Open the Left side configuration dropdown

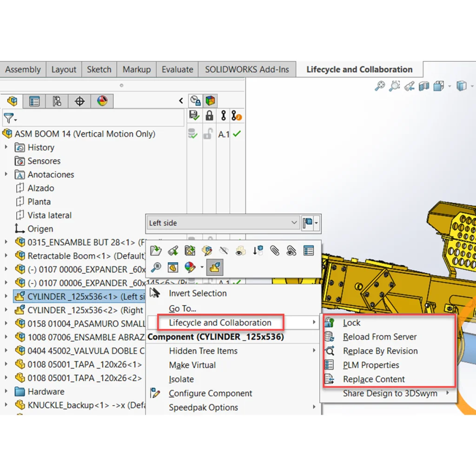click(x=294, y=223)
